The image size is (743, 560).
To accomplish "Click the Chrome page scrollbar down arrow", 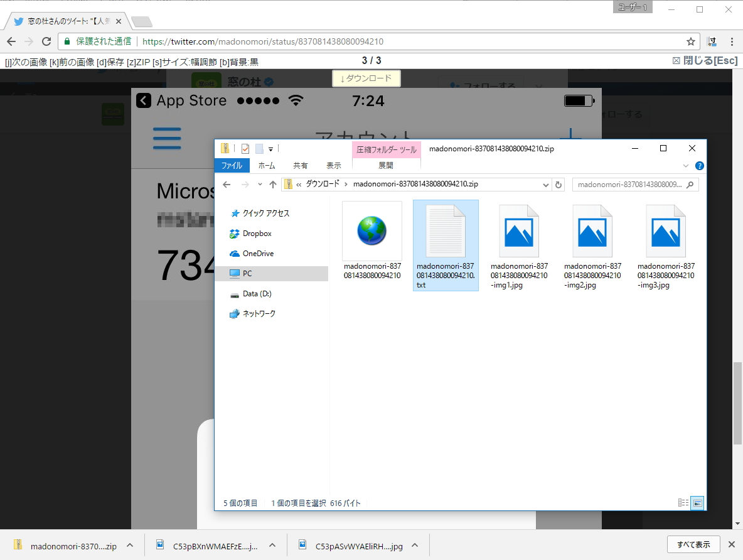I will click(737, 524).
